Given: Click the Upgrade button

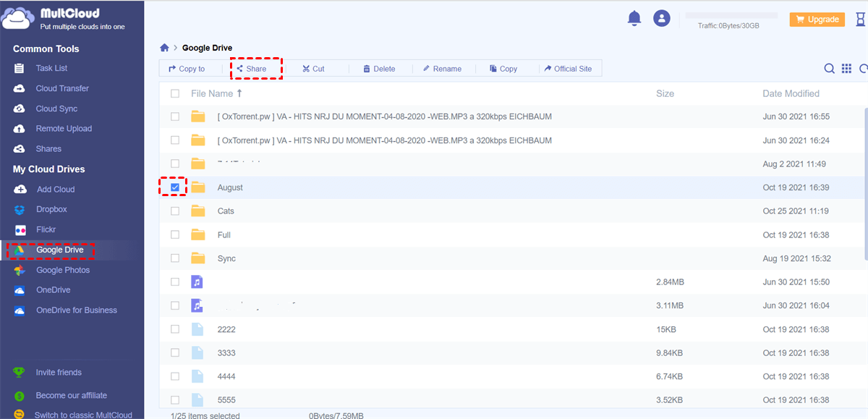Looking at the screenshot, I should click(x=817, y=19).
